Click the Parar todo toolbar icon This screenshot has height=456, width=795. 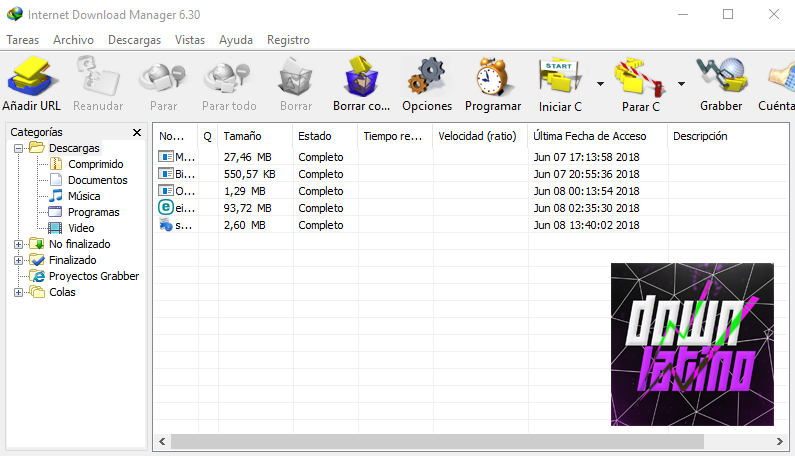pyautogui.click(x=227, y=78)
